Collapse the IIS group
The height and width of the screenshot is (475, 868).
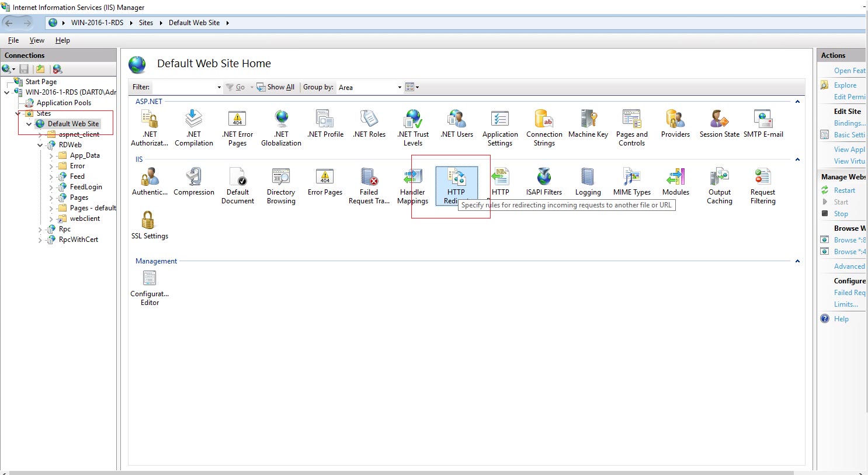797,160
